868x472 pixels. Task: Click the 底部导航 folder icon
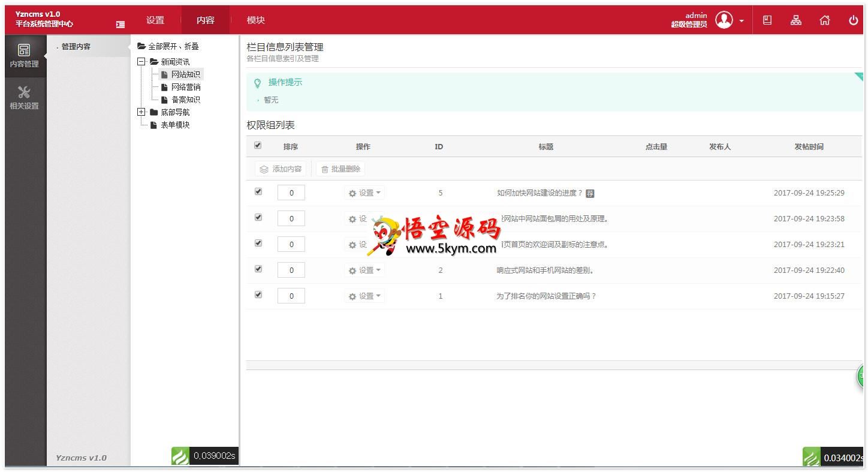[154, 112]
